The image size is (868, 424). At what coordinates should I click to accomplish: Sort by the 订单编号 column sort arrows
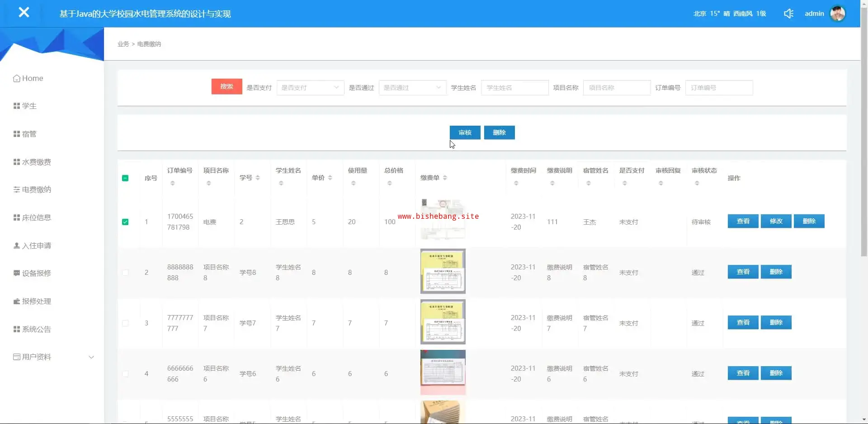[x=172, y=184]
